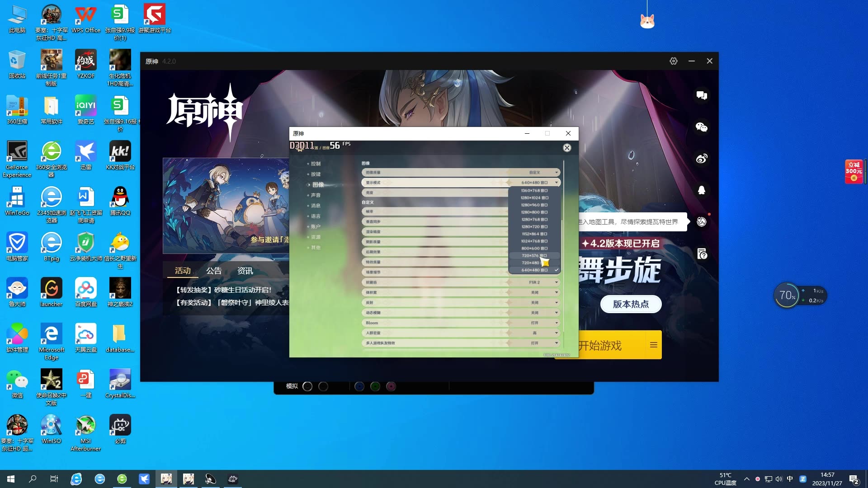
Task: Open 必剪 desktop icon
Action: click(x=120, y=429)
